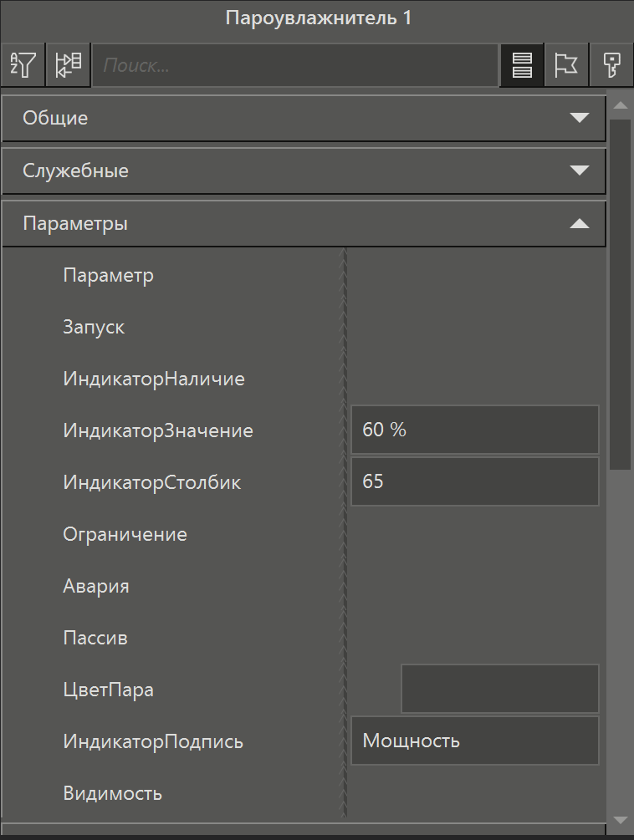Screen dimensions: 634x840
Task: Open the ЦветПара color swatch
Action: pos(499,690)
